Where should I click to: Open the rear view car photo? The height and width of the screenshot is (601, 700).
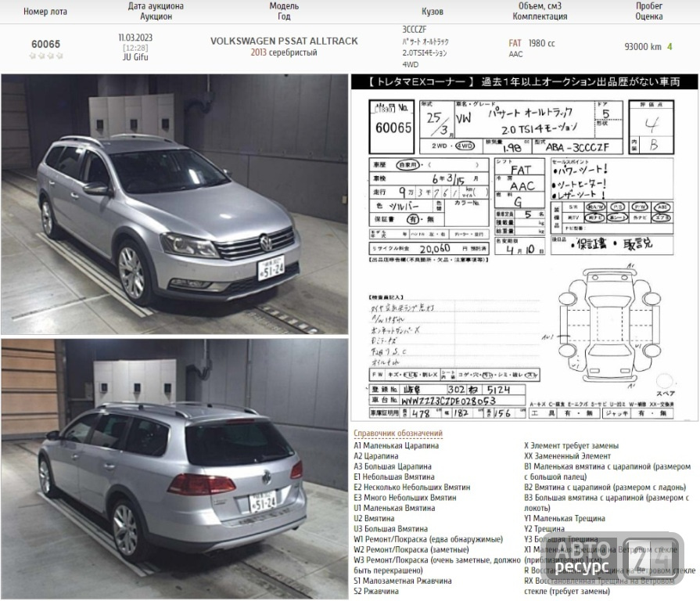tap(174, 469)
